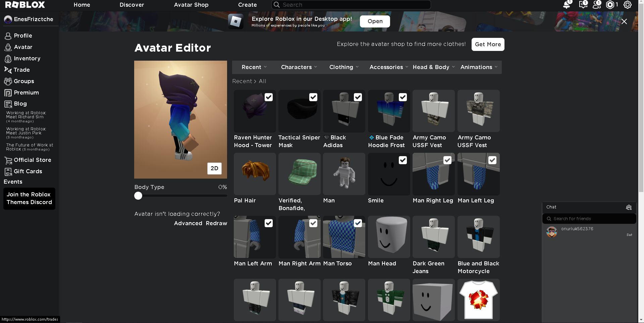Open the Gift Cards icon
Viewport: 644px width, 323px height.
click(8, 172)
